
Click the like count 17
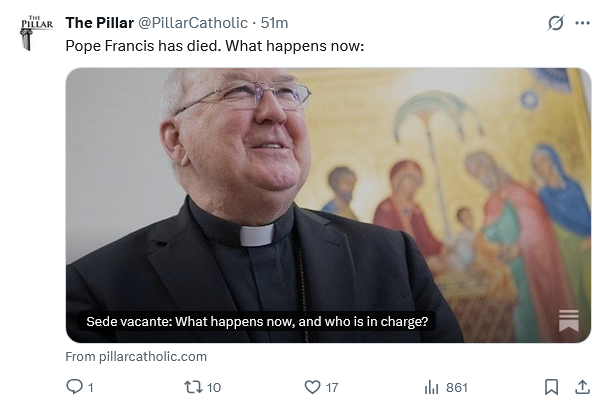[x=332, y=387]
